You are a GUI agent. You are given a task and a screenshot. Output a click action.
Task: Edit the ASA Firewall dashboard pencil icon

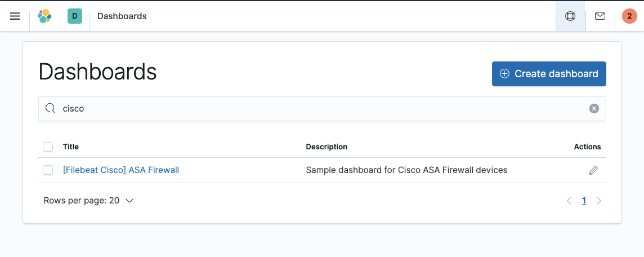(x=593, y=170)
